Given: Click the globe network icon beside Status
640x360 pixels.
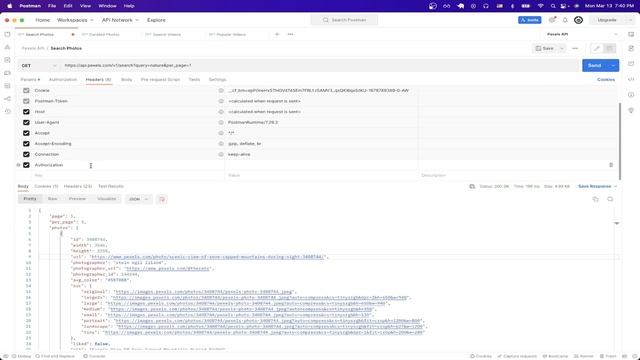Looking at the screenshot, I should coord(472,186).
